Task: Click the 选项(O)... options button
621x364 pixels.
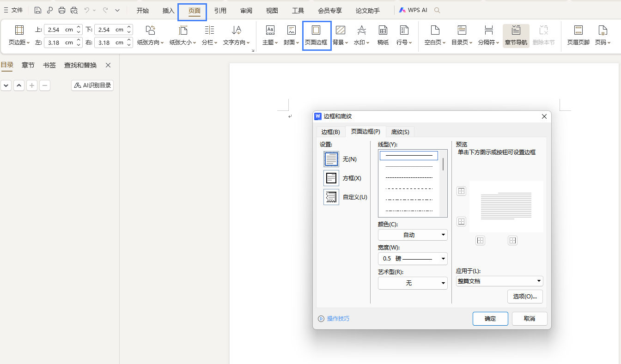Action: [x=525, y=297]
